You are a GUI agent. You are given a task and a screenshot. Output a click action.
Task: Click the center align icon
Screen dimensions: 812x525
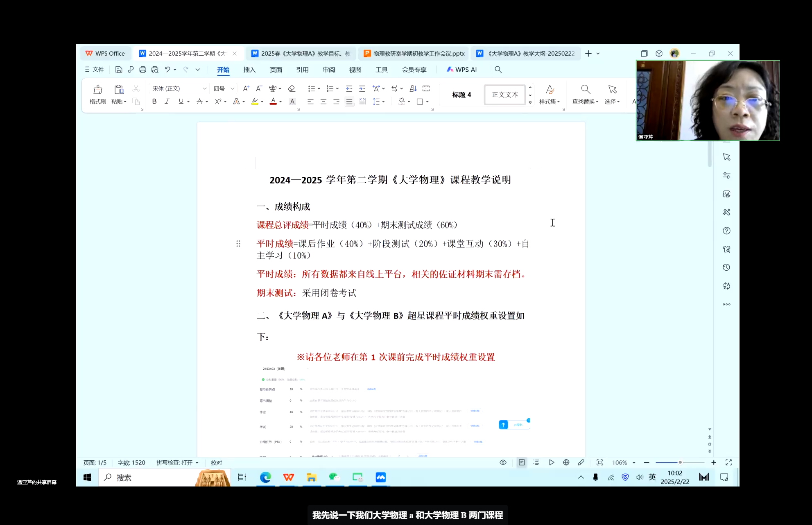click(x=323, y=102)
